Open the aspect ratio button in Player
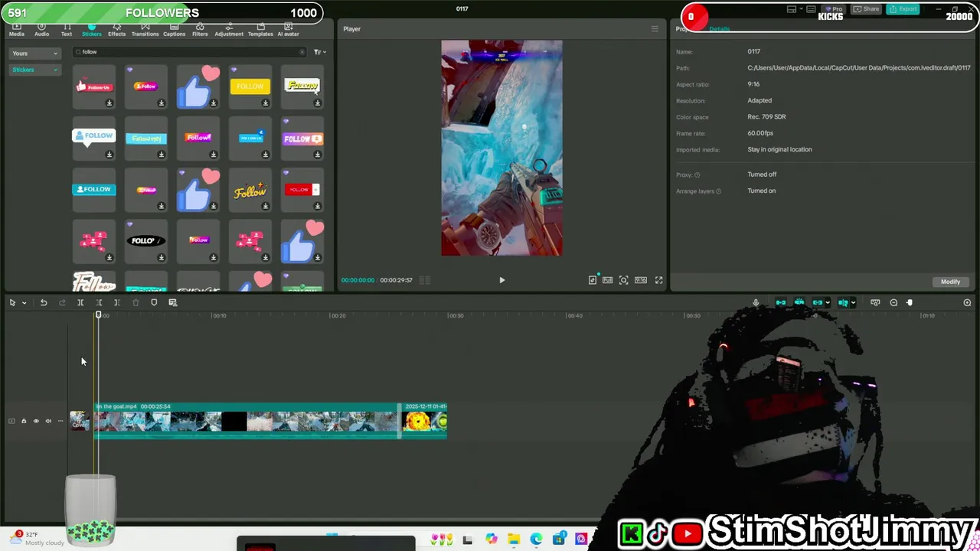This screenshot has width=980, height=551. [x=641, y=280]
